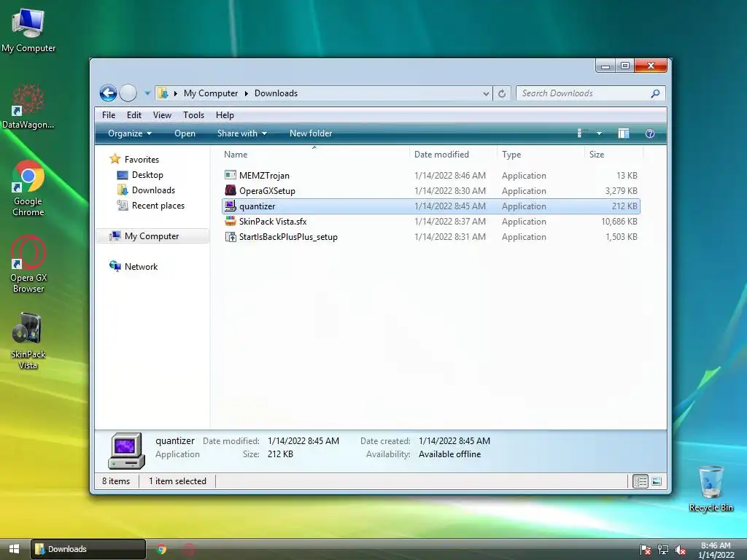Switch to details view via status bar icon

coord(640,481)
